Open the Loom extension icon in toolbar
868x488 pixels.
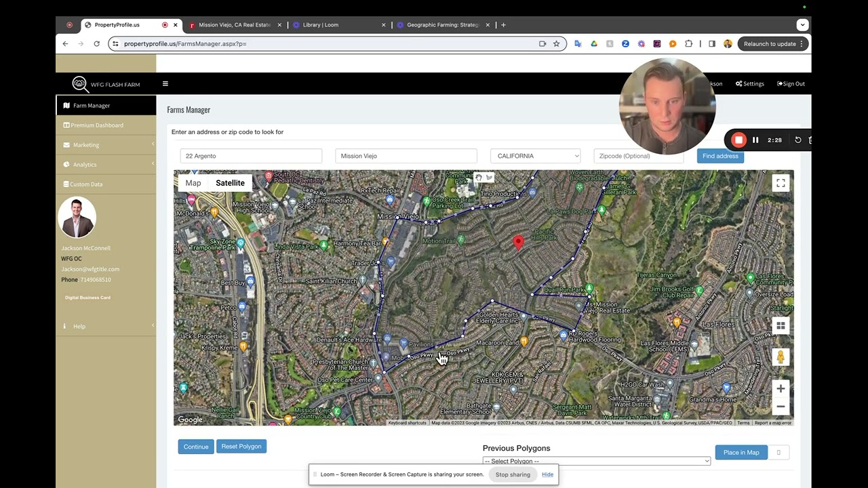[x=641, y=43]
